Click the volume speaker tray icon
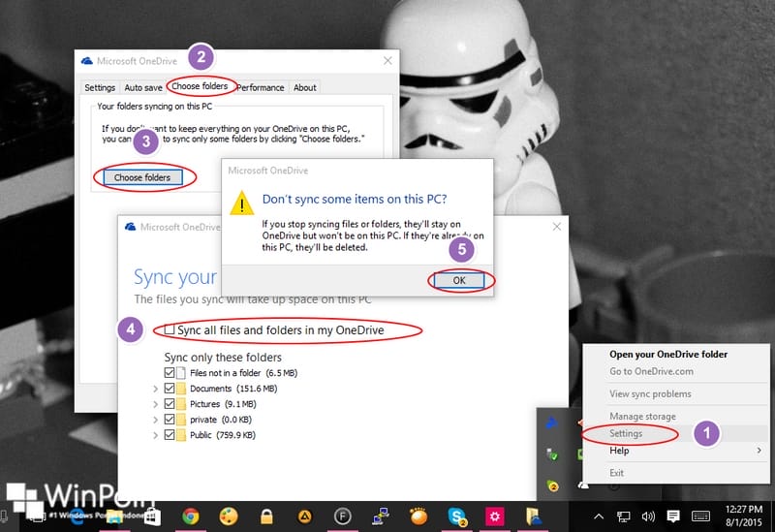775x532 pixels. (x=648, y=516)
